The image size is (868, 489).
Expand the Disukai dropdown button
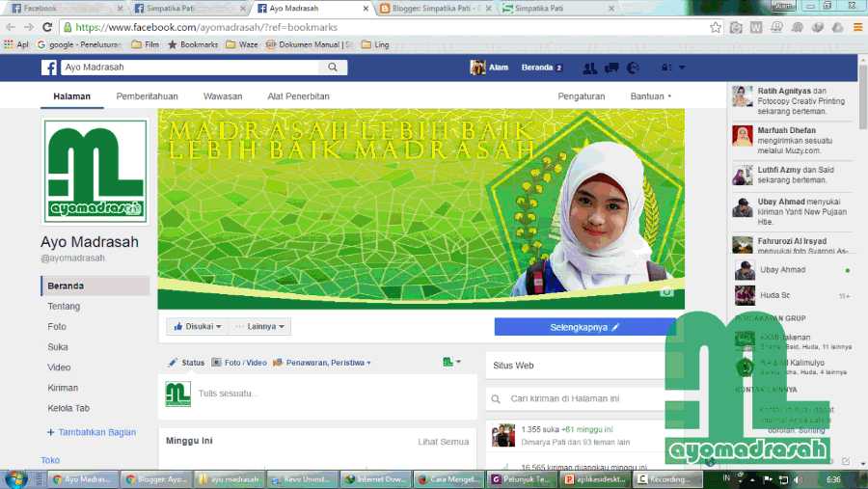[x=197, y=326]
